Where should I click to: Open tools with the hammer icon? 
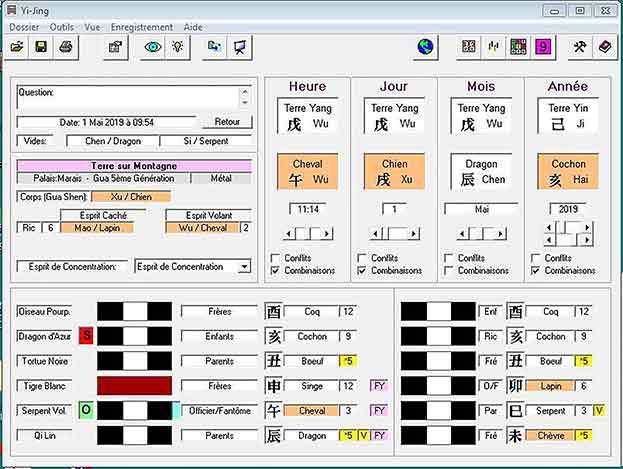click(580, 47)
